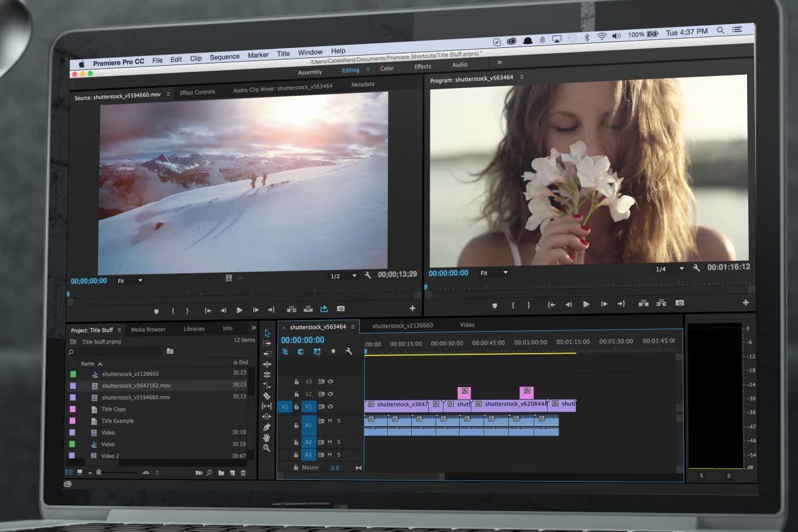Select the Razor tool in the tools panel
The height and width of the screenshot is (532, 798).
tap(267, 396)
